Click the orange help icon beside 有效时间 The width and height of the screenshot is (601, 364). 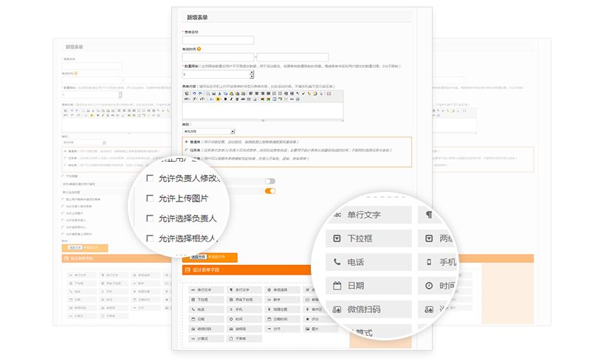(199, 49)
